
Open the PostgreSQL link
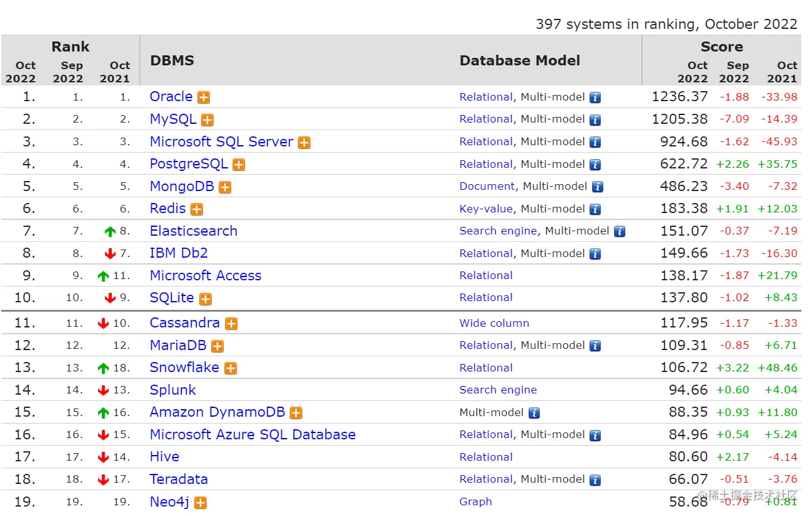coord(189,164)
